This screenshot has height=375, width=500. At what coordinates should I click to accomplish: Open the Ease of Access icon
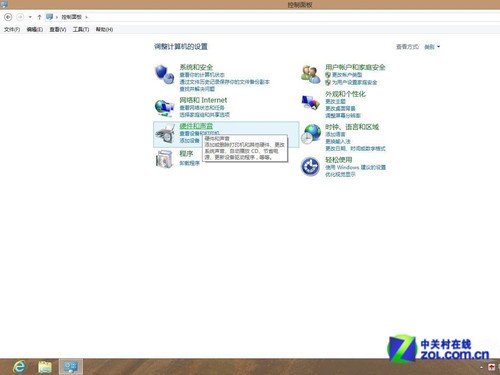tap(310, 166)
